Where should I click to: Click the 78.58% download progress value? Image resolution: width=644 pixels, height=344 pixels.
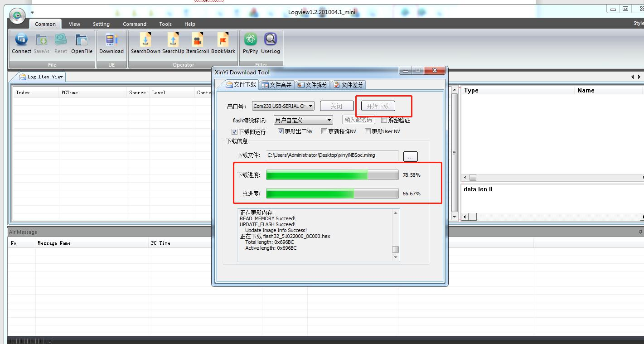[412, 175]
